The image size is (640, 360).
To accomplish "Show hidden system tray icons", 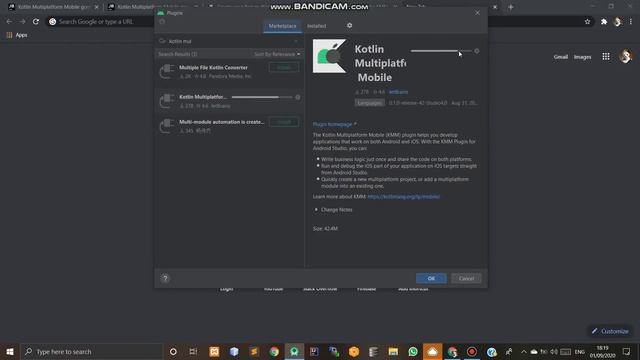I will pyautogui.click(x=524, y=351).
